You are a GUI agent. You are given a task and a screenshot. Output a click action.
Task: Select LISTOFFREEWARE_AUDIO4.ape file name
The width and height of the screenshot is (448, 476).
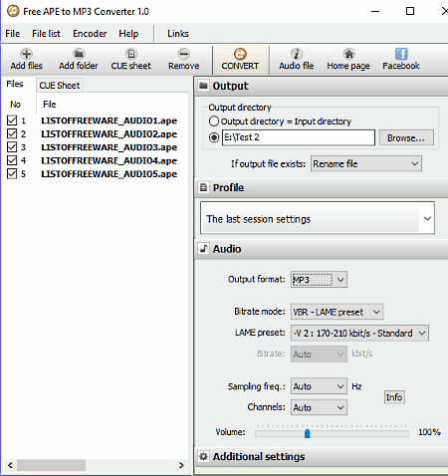109,160
